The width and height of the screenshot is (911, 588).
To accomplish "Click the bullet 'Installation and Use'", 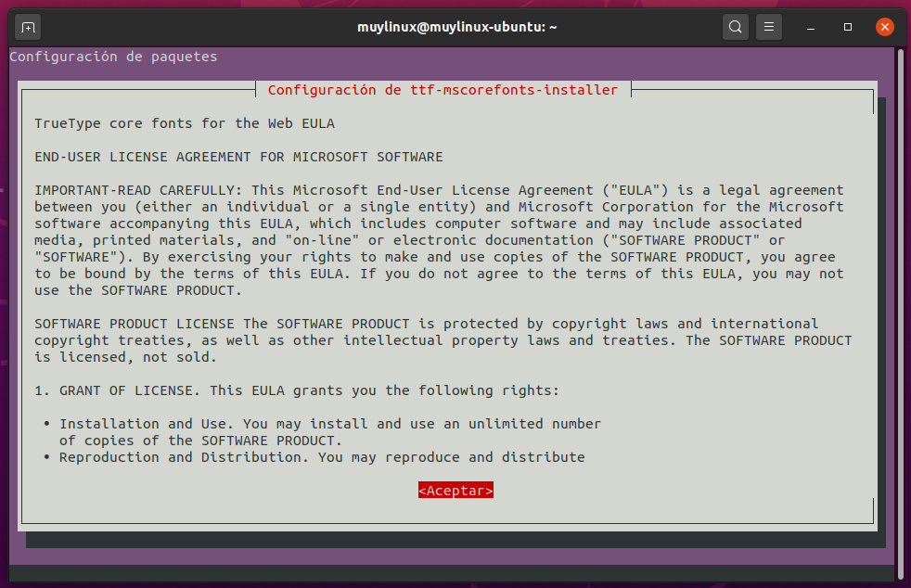I will (x=323, y=424).
